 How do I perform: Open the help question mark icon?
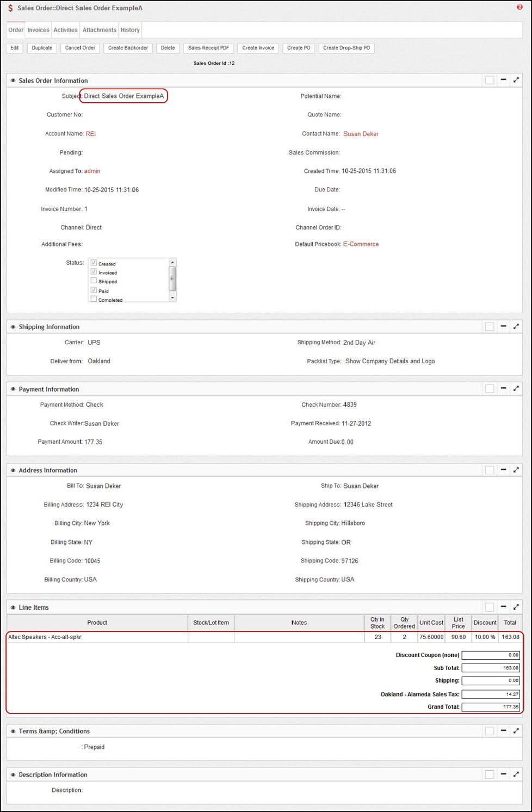click(x=519, y=7)
